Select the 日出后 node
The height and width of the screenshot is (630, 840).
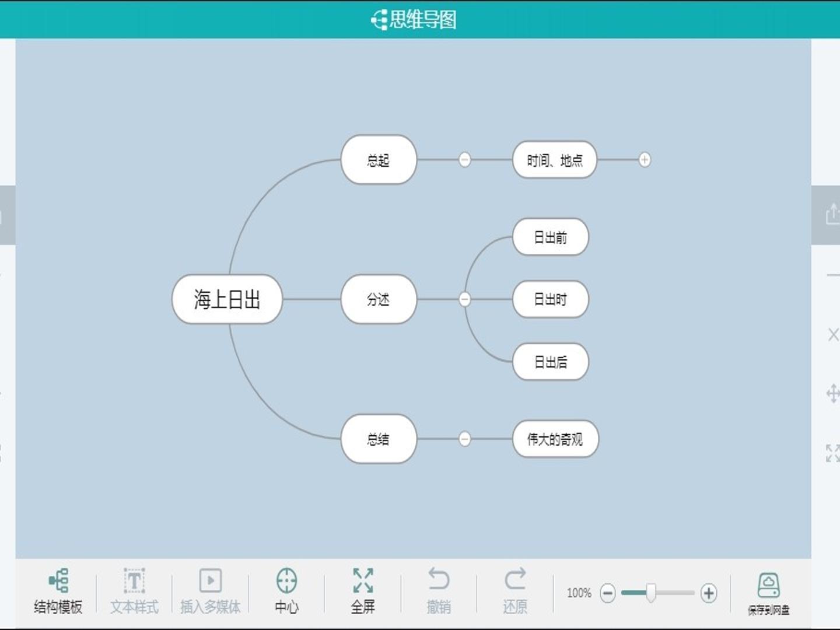click(551, 362)
